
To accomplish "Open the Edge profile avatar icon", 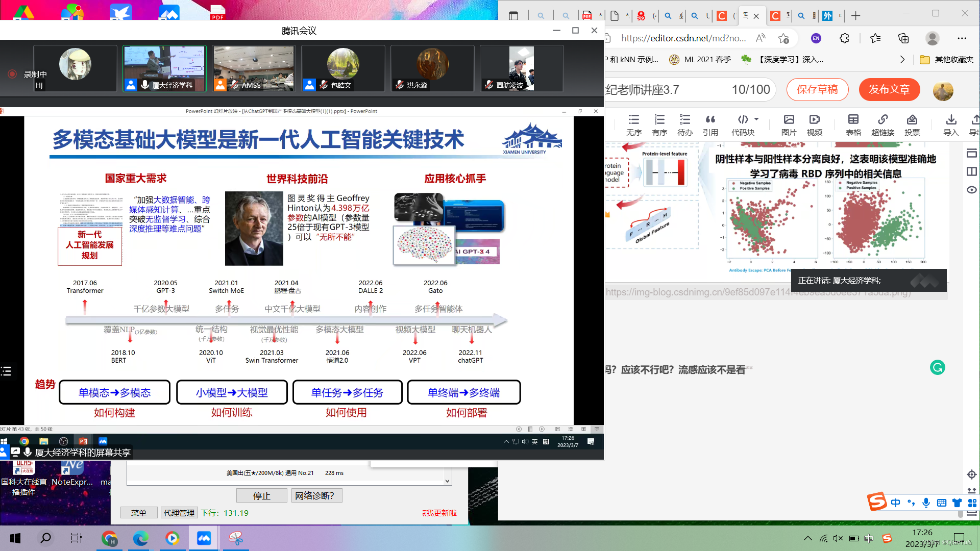I will [933, 38].
